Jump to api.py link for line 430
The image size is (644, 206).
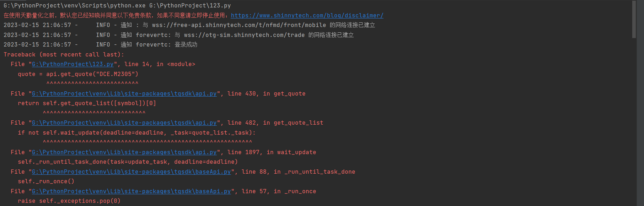[x=124, y=93]
